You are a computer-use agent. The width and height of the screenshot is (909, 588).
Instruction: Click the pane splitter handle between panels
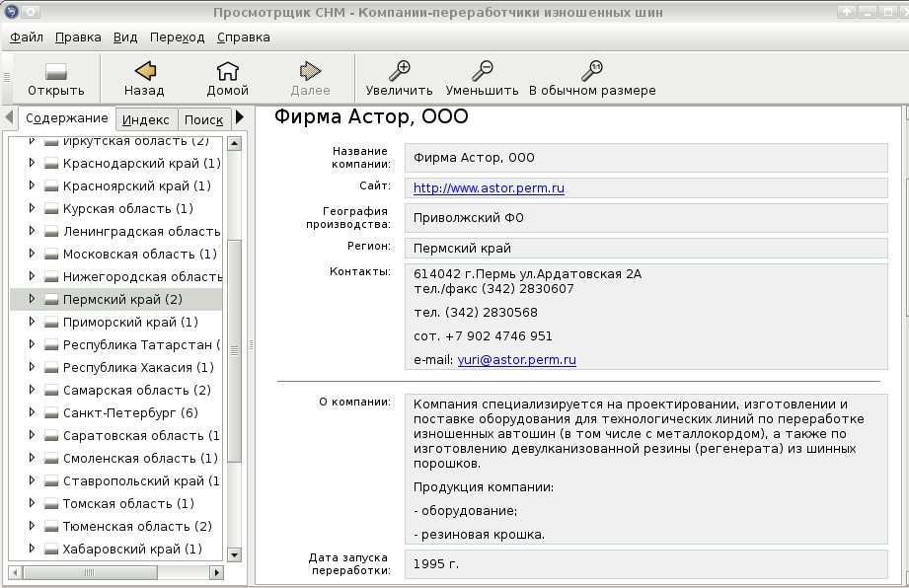coord(251,344)
